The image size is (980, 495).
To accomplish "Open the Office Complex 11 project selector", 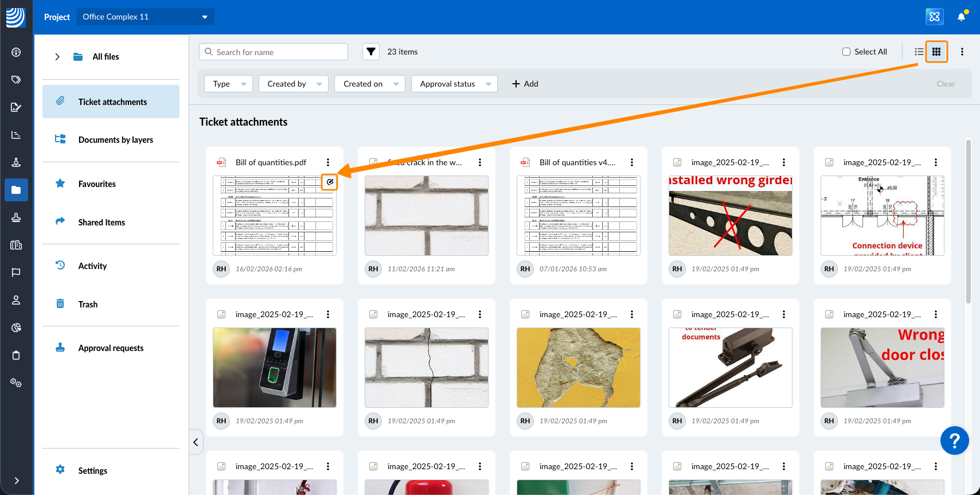I will pyautogui.click(x=145, y=17).
